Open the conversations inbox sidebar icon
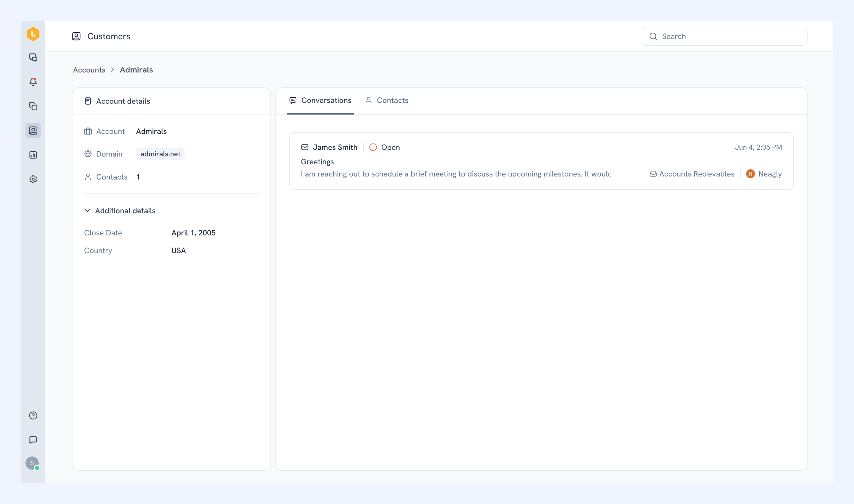Image resolution: width=854 pixels, height=504 pixels. (x=33, y=57)
